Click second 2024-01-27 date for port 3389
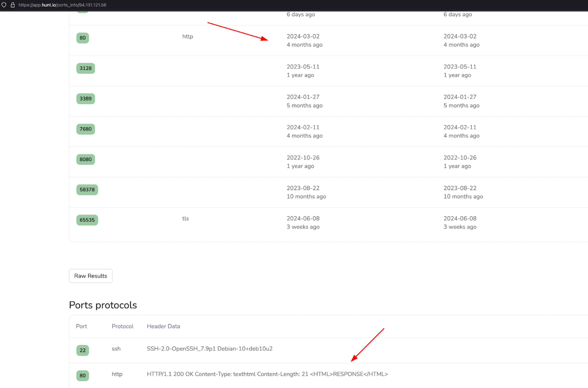This screenshot has width=588, height=388. pos(460,97)
